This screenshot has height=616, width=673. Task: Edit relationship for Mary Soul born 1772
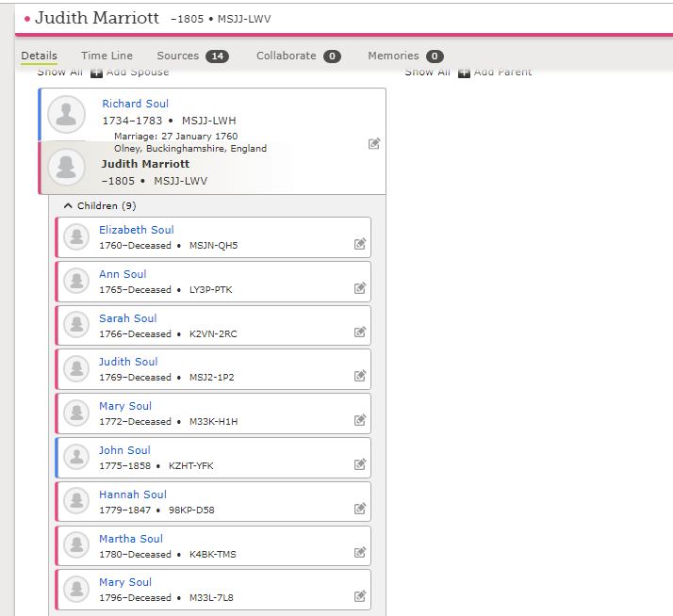[360, 419]
